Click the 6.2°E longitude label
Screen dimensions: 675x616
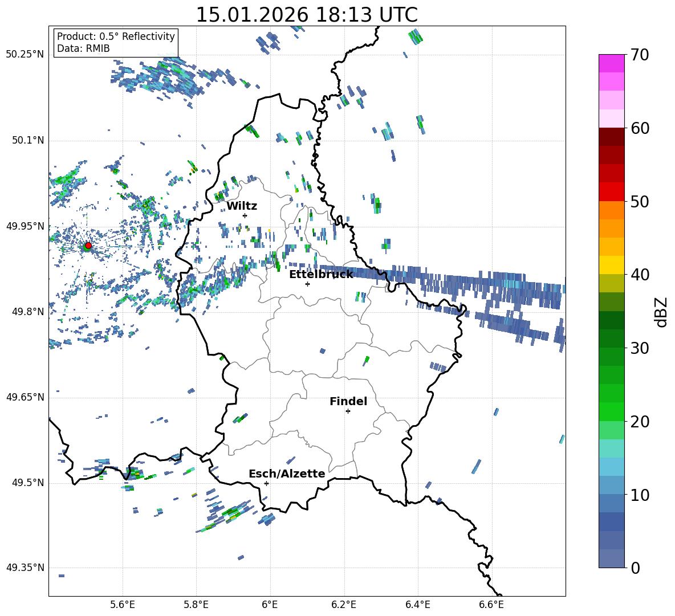(x=344, y=605)
